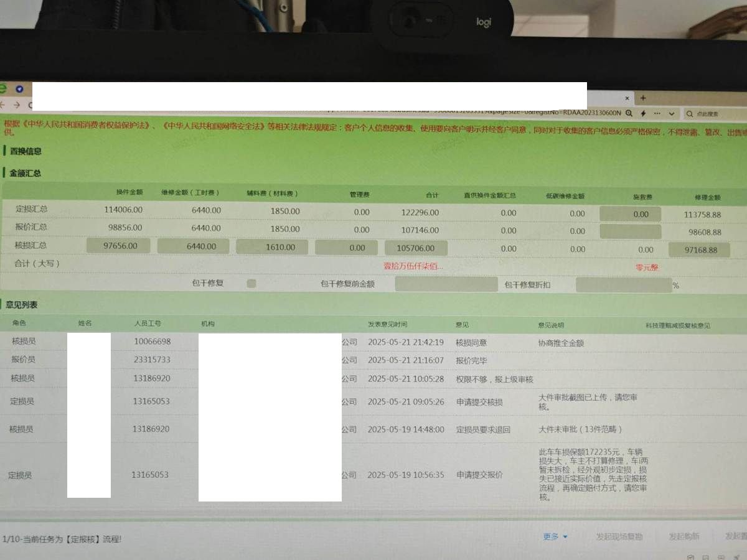The image size is (747, 560).
Task: Click the browser back arrow
Action: tap(2, 105)
